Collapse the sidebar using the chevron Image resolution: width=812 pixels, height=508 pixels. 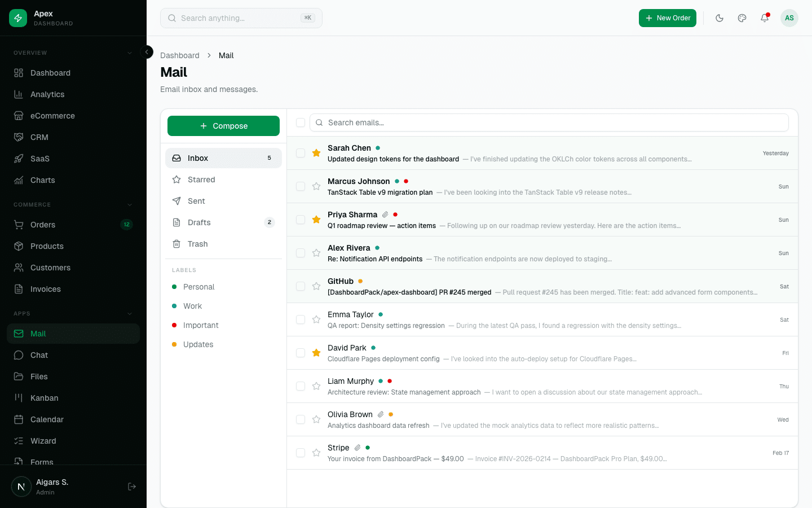(147, 52)
